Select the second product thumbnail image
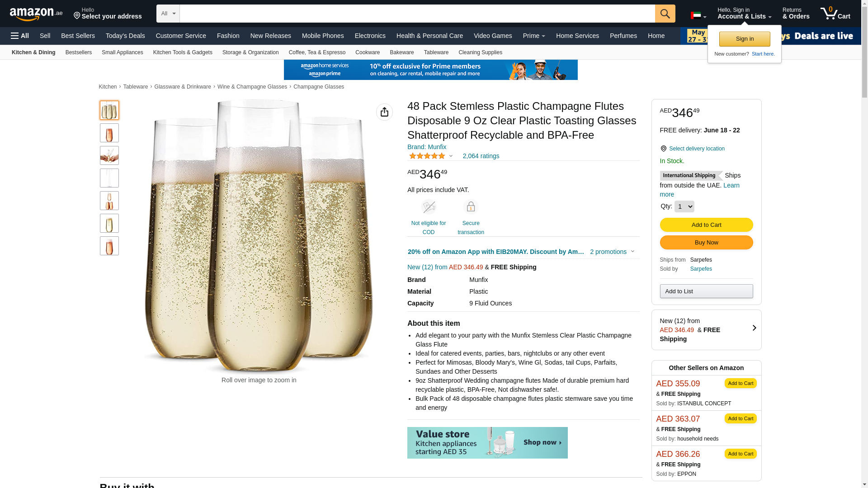Viewport: 868px width, 488px height. (109, 133)
